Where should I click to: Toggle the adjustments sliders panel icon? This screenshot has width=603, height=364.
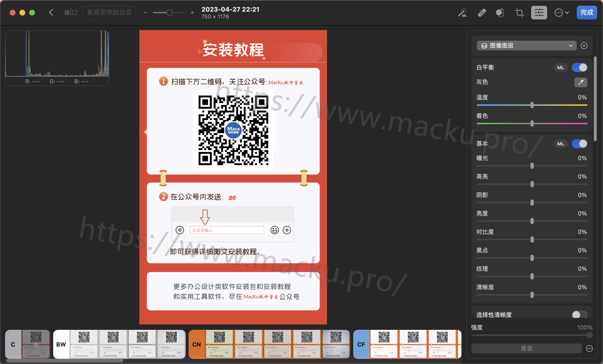click(539, 12)
